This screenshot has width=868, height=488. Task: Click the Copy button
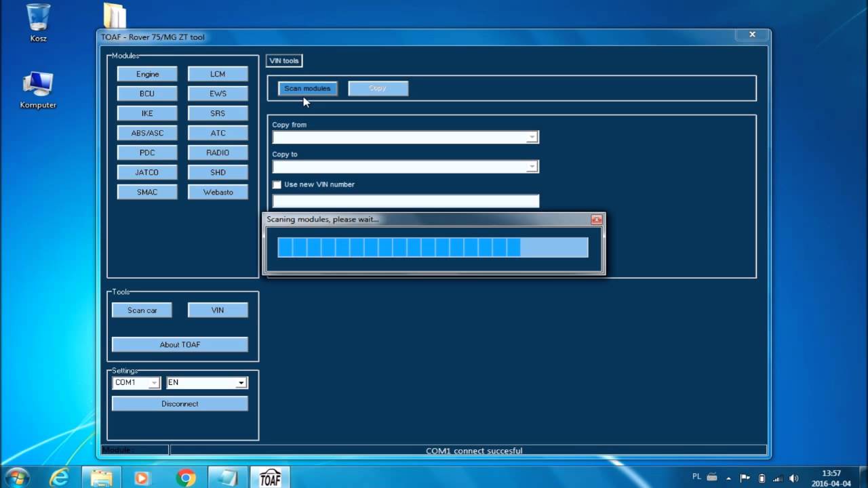[378, 88]
